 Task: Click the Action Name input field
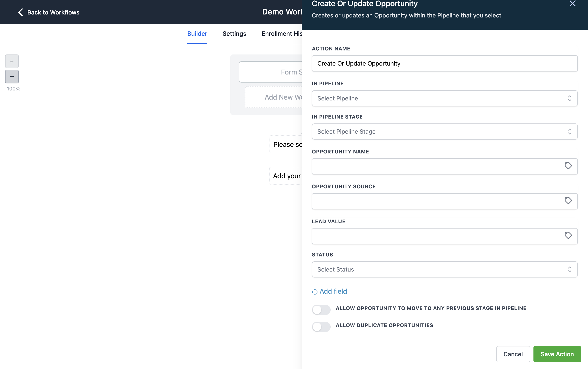444,63
